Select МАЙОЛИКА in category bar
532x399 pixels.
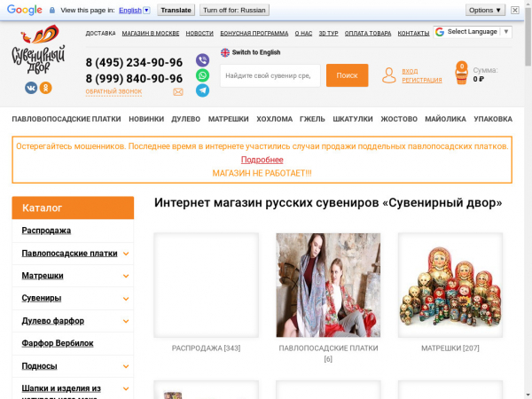point(445,119)
